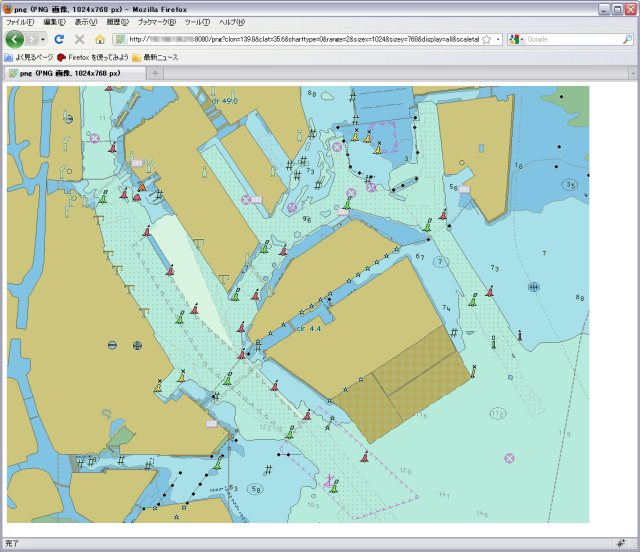The image size is (640, 552).
Task: Open the ツール(T) menu
Action: click(197, 21)
